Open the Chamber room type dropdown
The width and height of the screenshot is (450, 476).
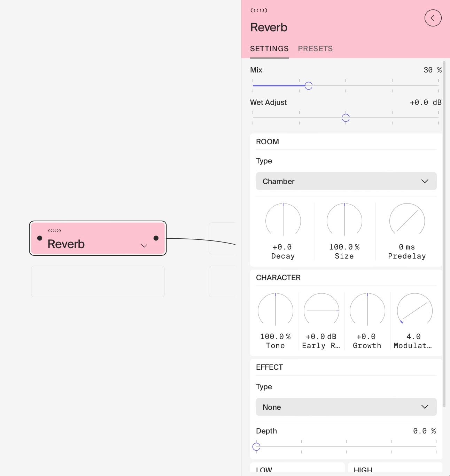tap(346, 181)
